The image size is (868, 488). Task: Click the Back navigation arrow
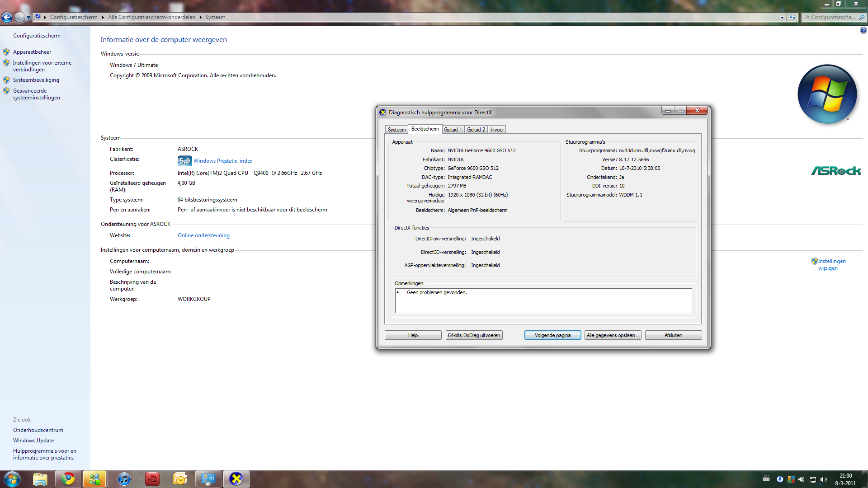[7, 17]
